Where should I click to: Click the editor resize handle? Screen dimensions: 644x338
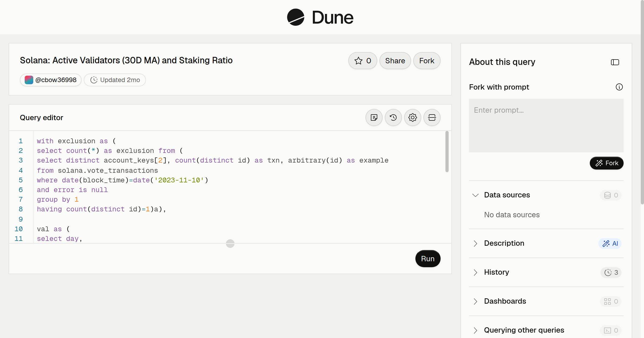coord(230,244)
